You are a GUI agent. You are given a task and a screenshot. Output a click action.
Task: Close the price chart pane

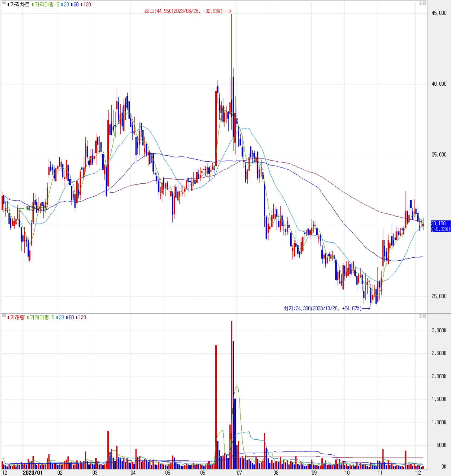point(425,3)
